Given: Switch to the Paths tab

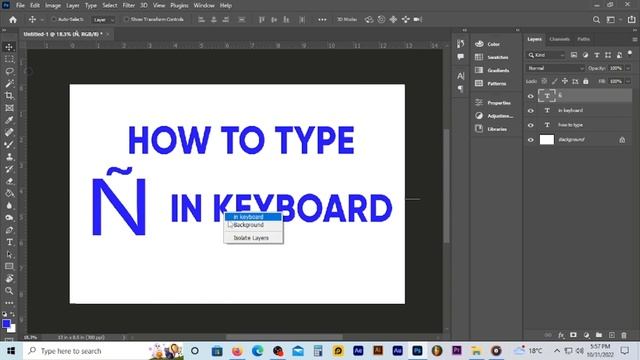Looking at the screenshot, I should 583,39.
